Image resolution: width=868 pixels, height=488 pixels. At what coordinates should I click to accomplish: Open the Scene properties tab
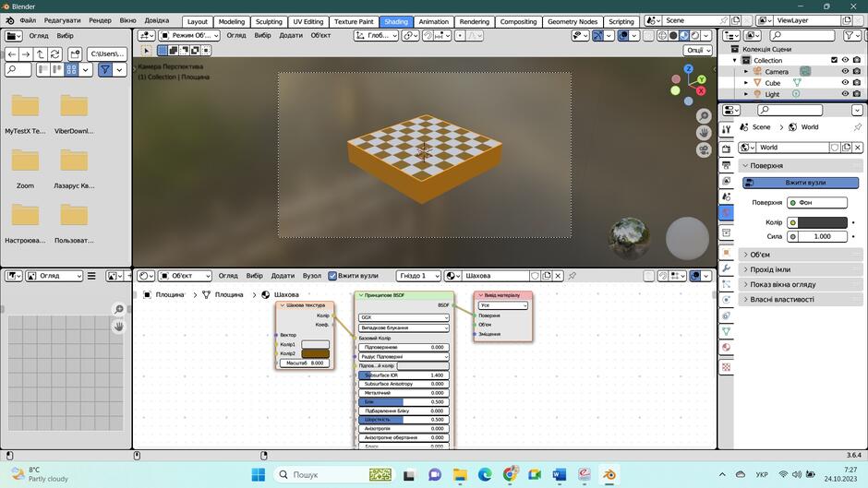(x=727, y=197)
